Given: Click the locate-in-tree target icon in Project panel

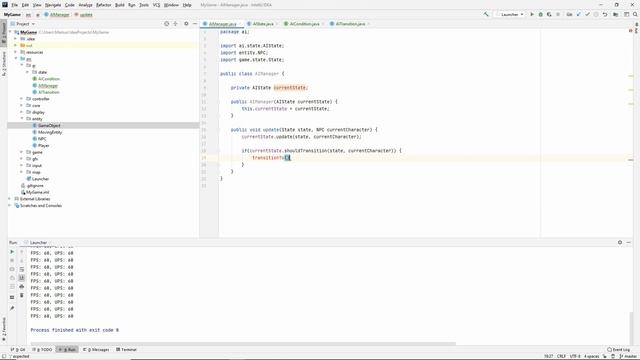Looking at the screenshot, I should pyautogui.click(x=167, y=24).
